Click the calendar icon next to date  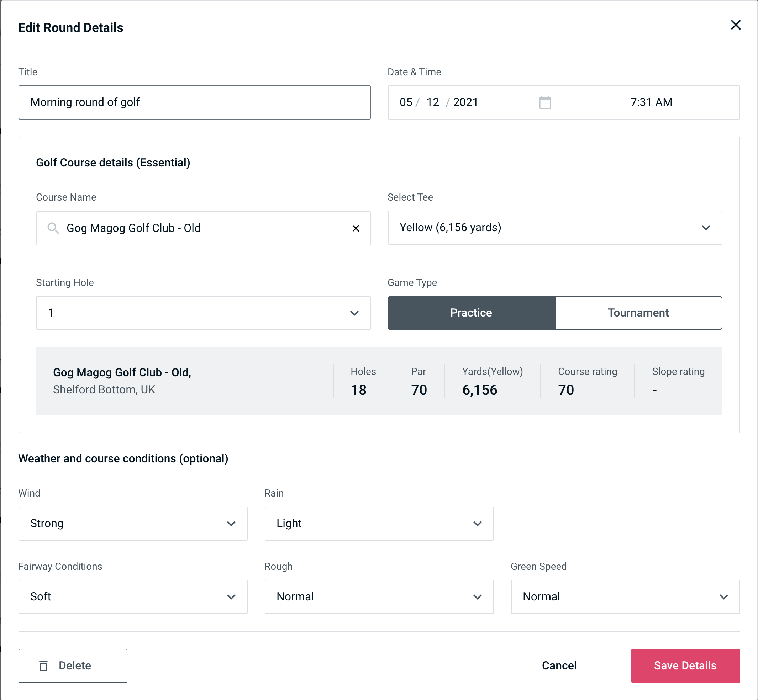pyautogui.click(x=546, y=102)
